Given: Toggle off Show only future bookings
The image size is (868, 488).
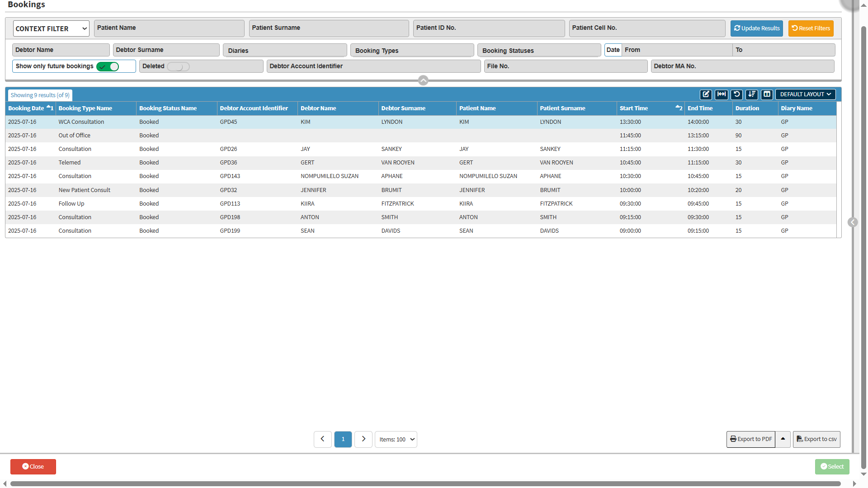Looking at the screenshot, I should (108, 66).
